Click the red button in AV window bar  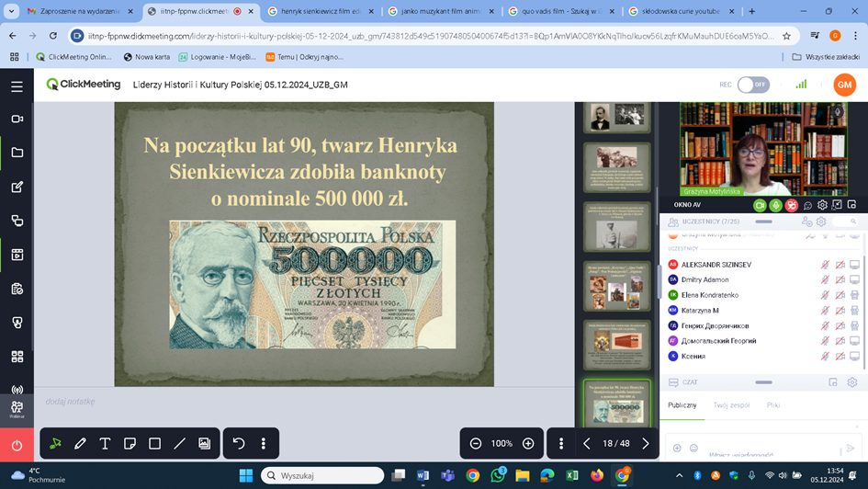coord(792,206)
